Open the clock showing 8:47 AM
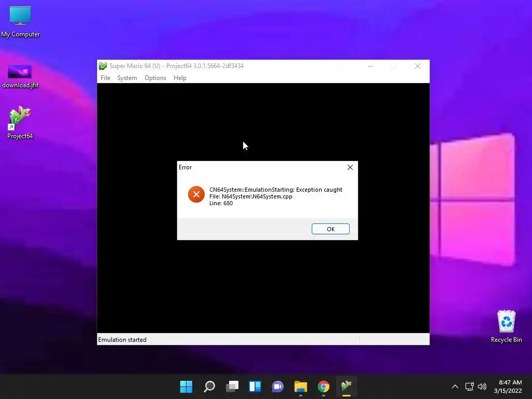The height and width of the screenshot is (399, 532). pyautogui.click(x=508, y=387)
